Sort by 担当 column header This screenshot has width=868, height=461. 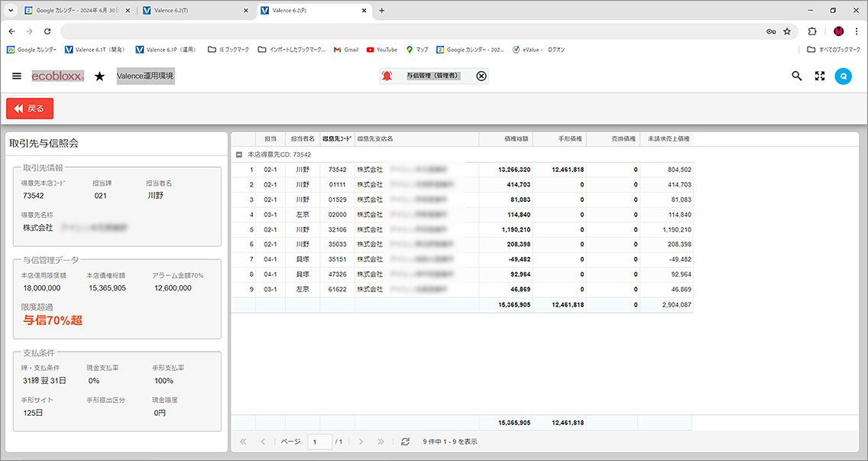click(270, 139)
